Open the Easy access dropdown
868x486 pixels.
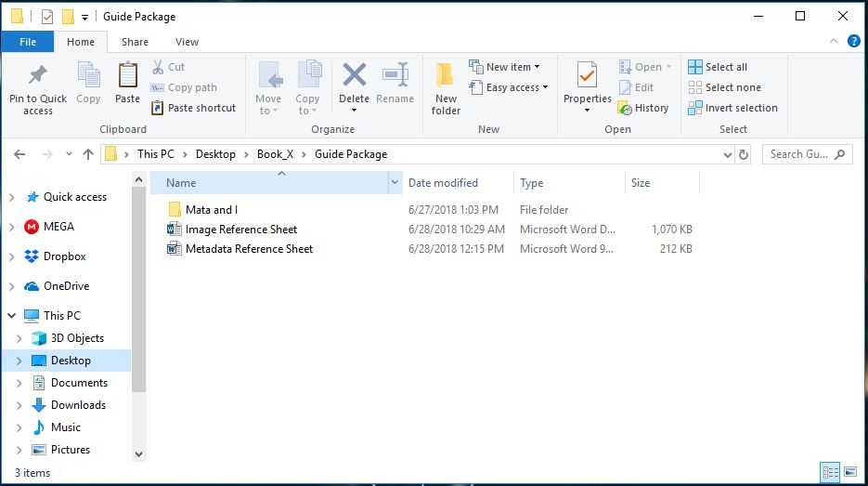point(509,87)
